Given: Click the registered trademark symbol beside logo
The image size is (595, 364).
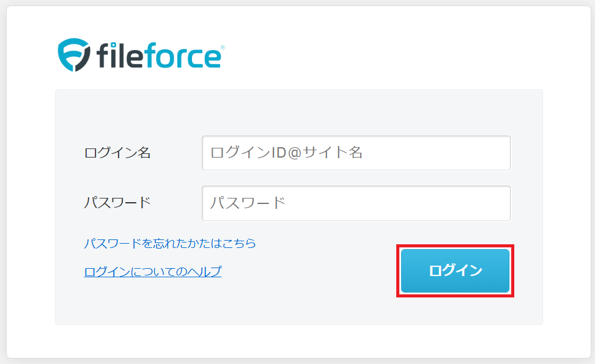Looking at the screenshot, I should [223, 48].
